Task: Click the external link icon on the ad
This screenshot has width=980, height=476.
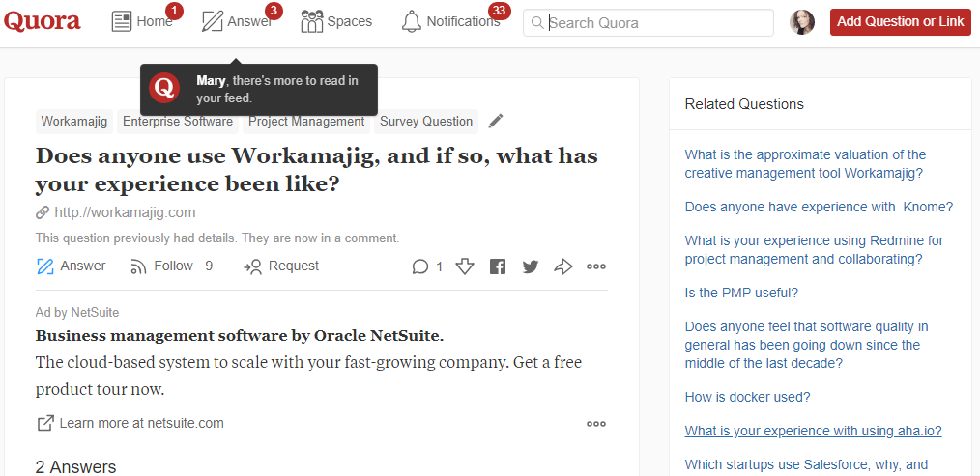Action: coord(45,423)
